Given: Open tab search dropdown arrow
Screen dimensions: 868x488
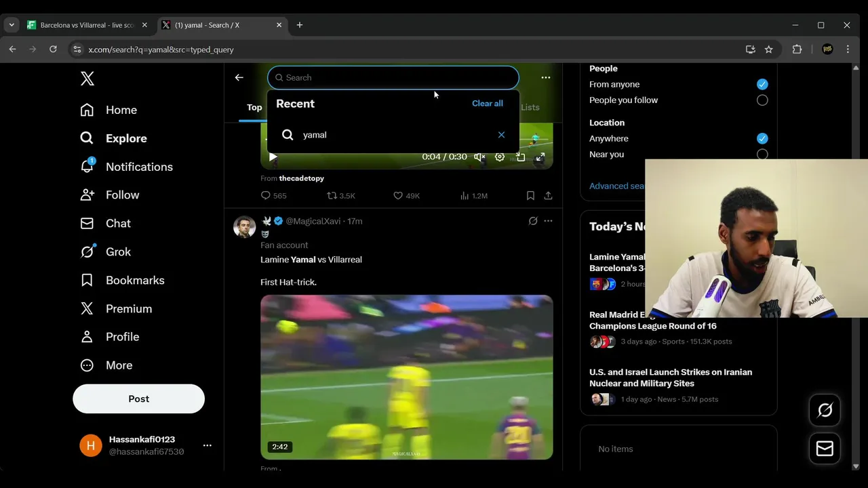Looking at the screenshot, I should tap(12, 25).
